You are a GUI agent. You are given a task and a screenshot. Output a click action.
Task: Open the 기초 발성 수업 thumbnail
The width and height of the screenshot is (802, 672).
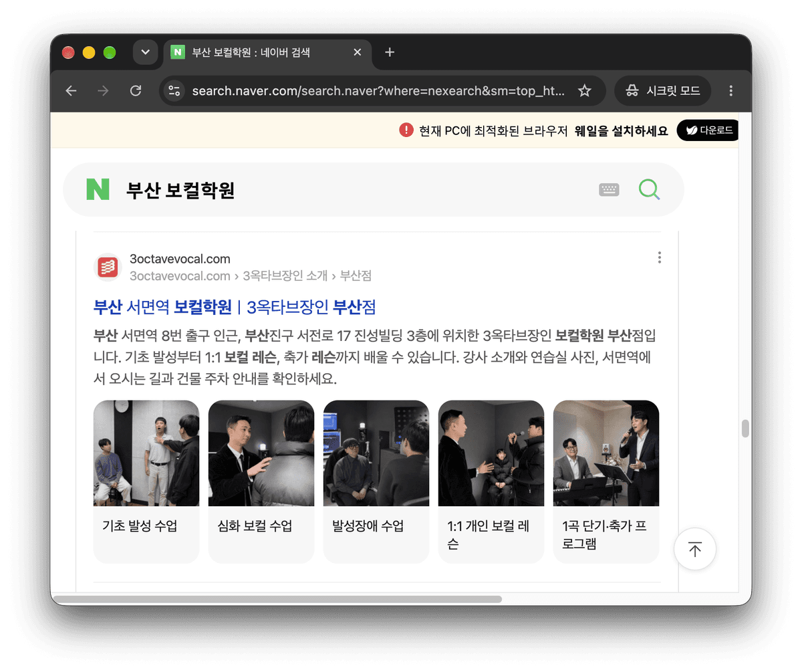146,453
